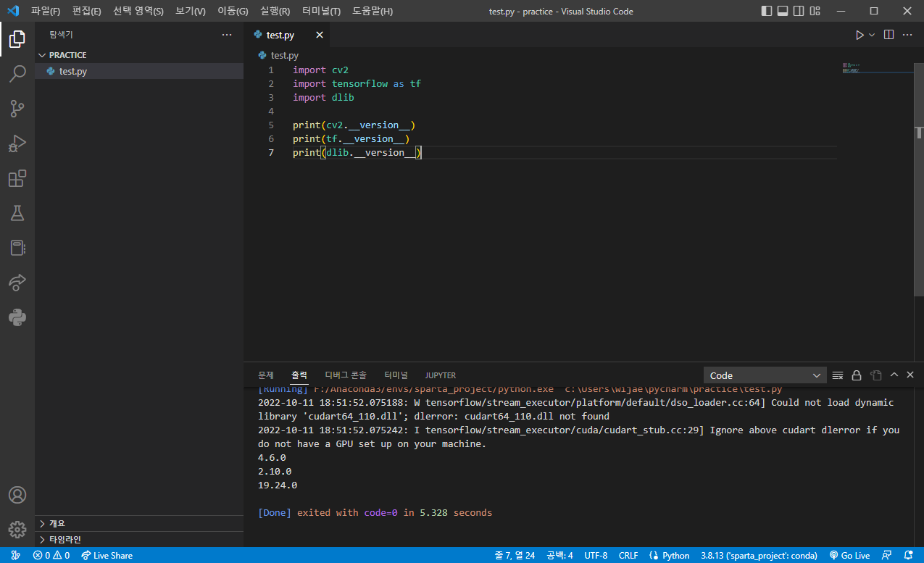
Task: Collapse the PRACTICE folder section
Action: [139, 55]
